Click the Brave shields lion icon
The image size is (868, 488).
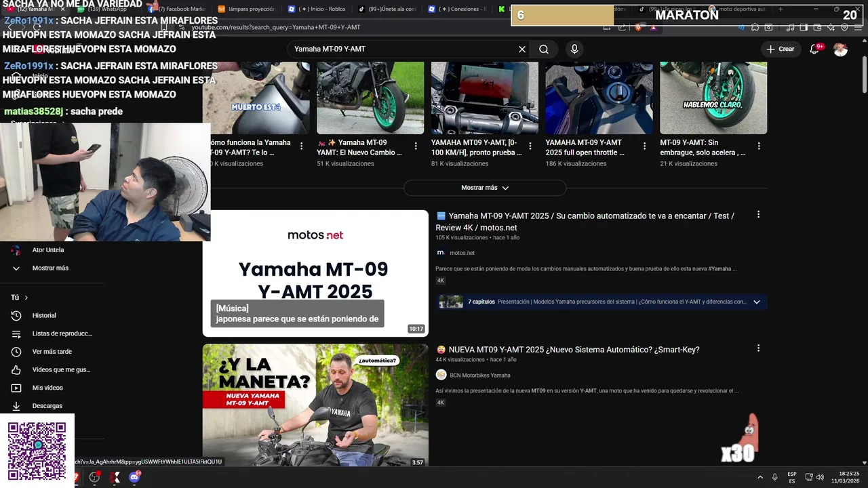coord(638,27)
